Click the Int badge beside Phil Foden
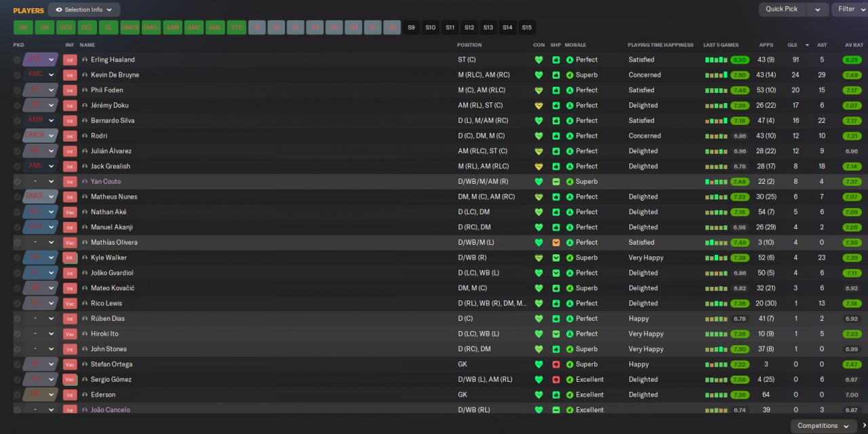This screenshot has width=868, height=434. 70,90
